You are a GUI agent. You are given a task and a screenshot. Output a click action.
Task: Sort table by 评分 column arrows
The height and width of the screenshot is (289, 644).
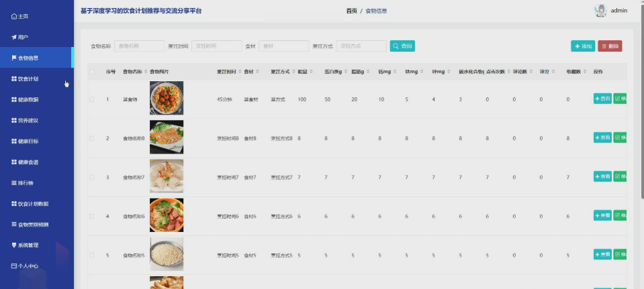click(x=553, y=72)
